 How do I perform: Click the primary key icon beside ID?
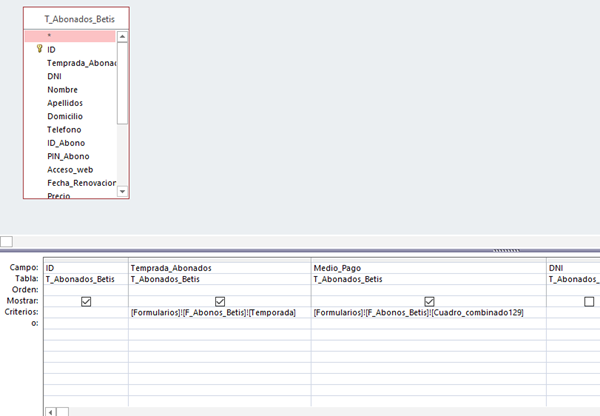[x=39, y=49]
